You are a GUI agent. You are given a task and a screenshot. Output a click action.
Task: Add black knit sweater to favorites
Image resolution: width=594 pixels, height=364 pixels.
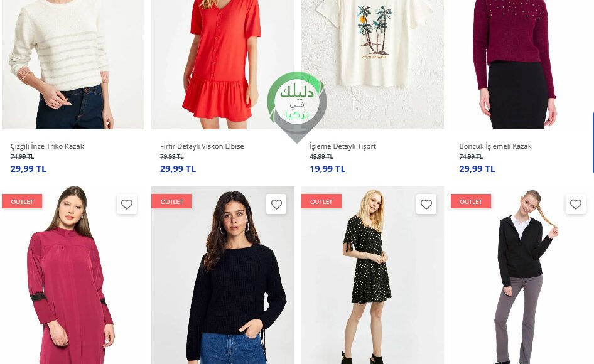[276, 204]
